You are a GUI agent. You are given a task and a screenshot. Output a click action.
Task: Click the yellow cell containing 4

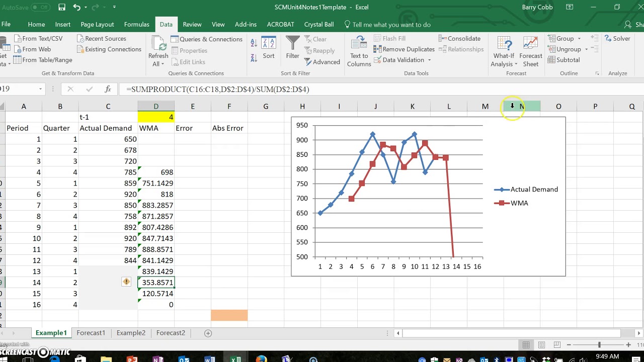pos(156,117)
